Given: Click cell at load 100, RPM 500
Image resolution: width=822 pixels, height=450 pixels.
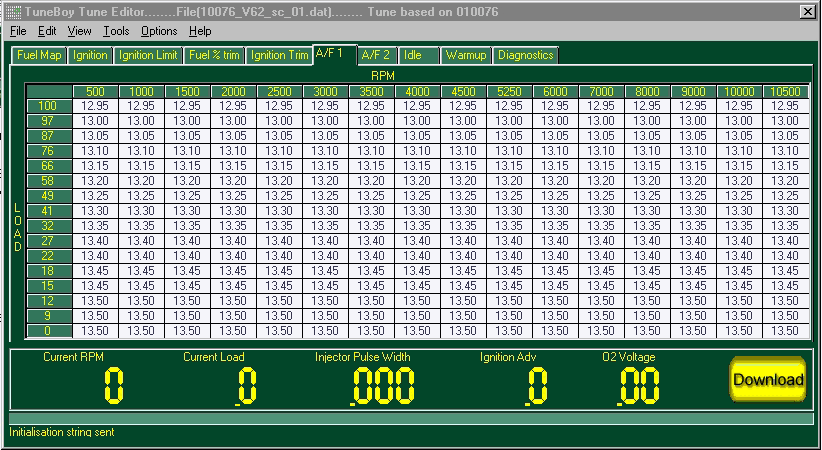Looking at the screenshot, I should tap(95, 106).
